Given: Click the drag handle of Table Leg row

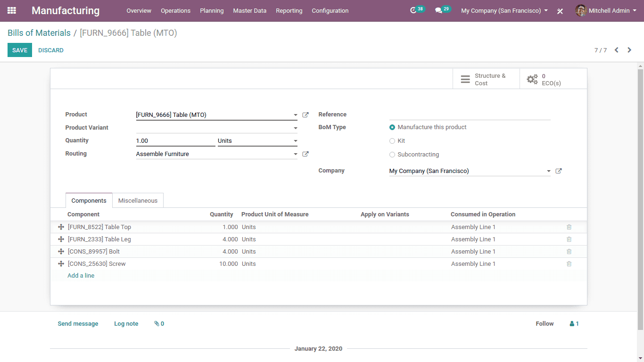Looking at the screenshot, I should click(61, 239).
